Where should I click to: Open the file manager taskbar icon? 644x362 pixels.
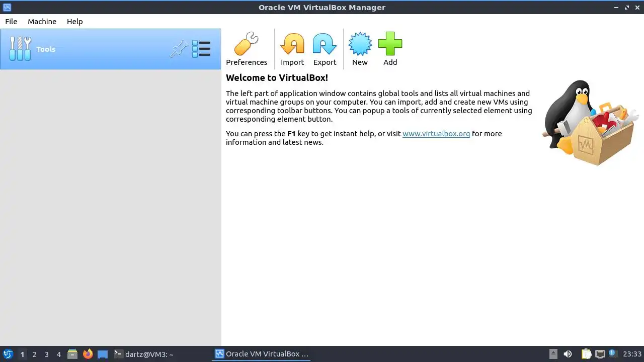(72, 354)
